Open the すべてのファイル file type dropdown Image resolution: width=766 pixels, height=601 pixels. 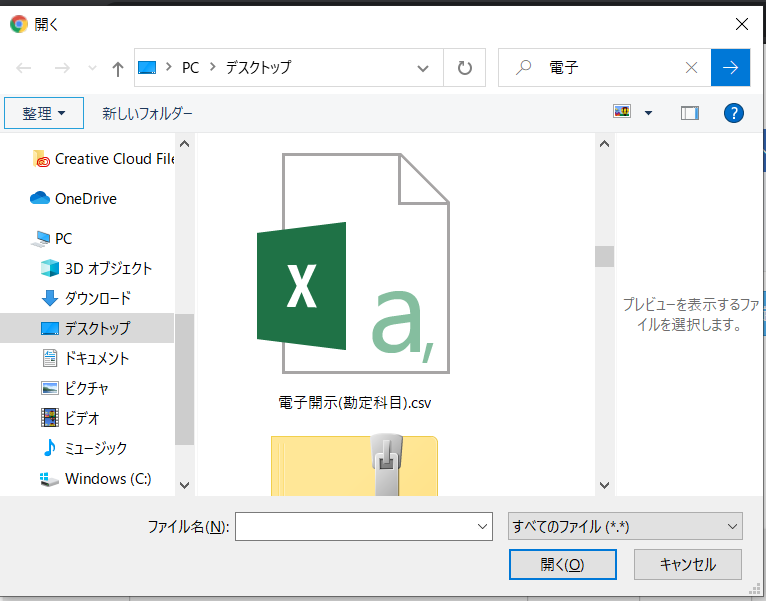pos(625,526)
